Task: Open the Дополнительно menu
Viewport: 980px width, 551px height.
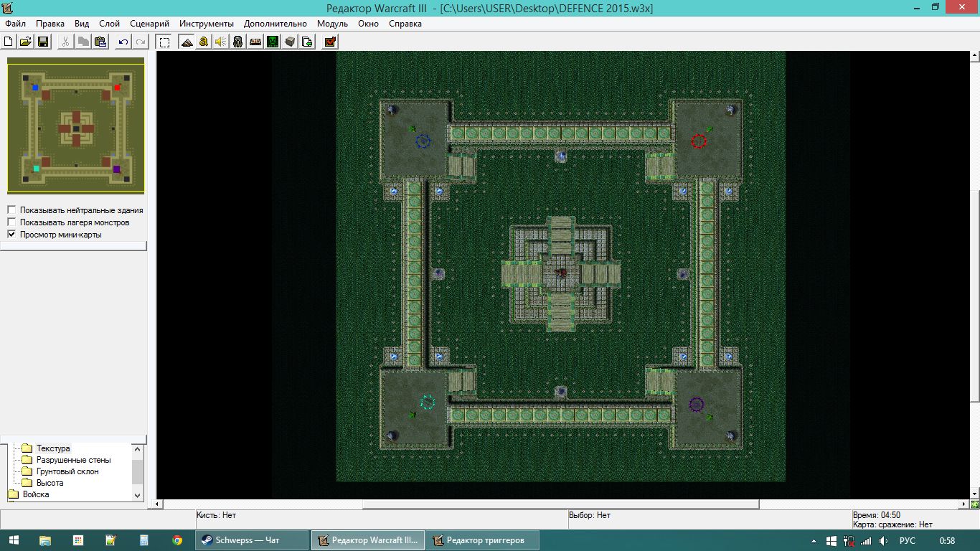Action: tap(275, 24)
